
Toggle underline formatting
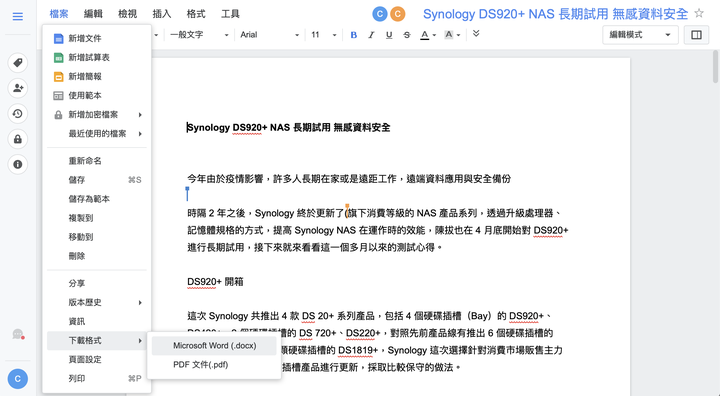coord(389,35)
